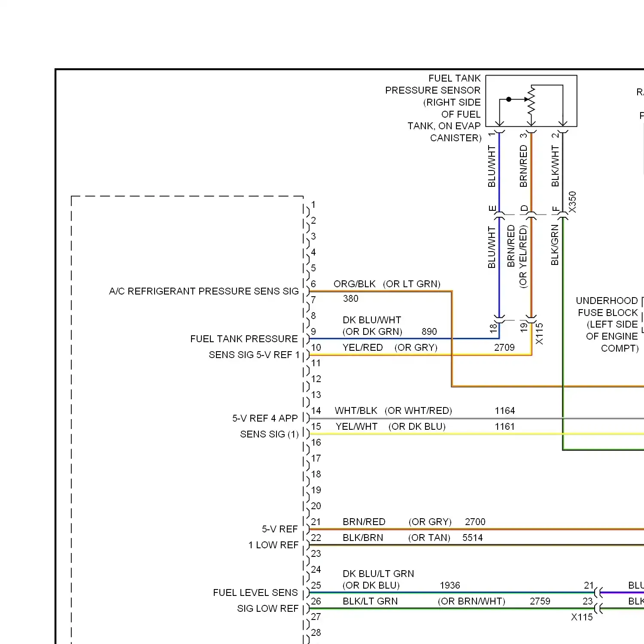Select the (OR DK GRN) alternate color text
The width and height of the screenshot is (644, 644).
click(372, 331)
